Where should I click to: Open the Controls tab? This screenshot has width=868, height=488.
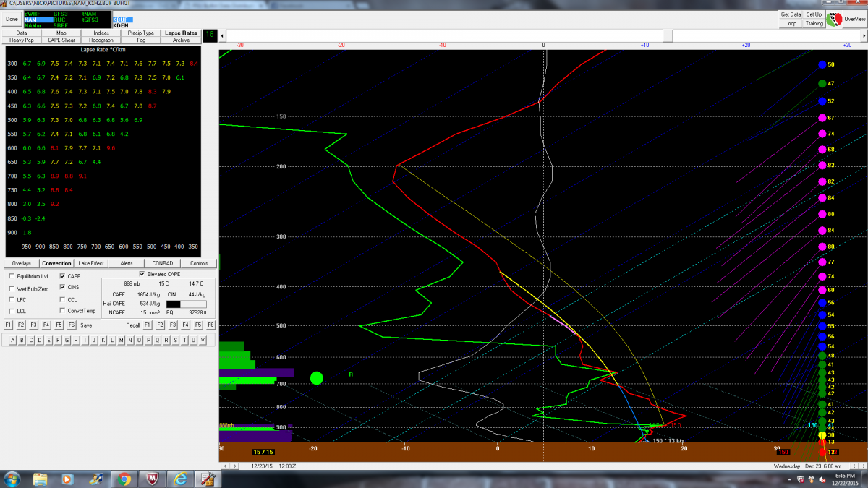tap(199, 263)
